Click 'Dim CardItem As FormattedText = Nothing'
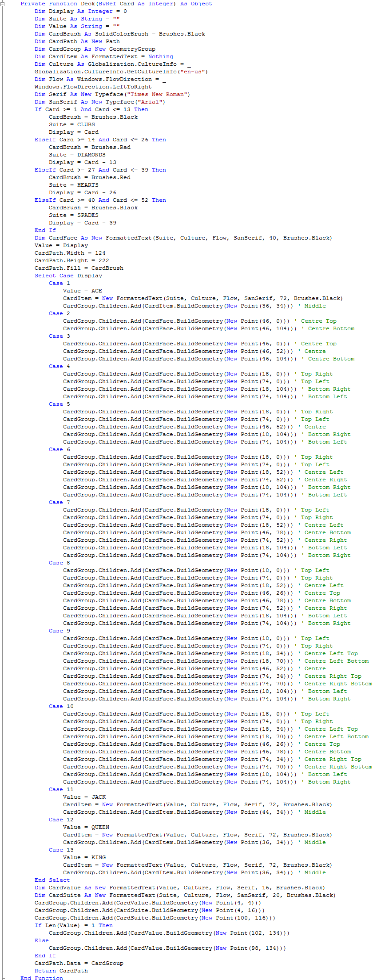 (104, 56)
